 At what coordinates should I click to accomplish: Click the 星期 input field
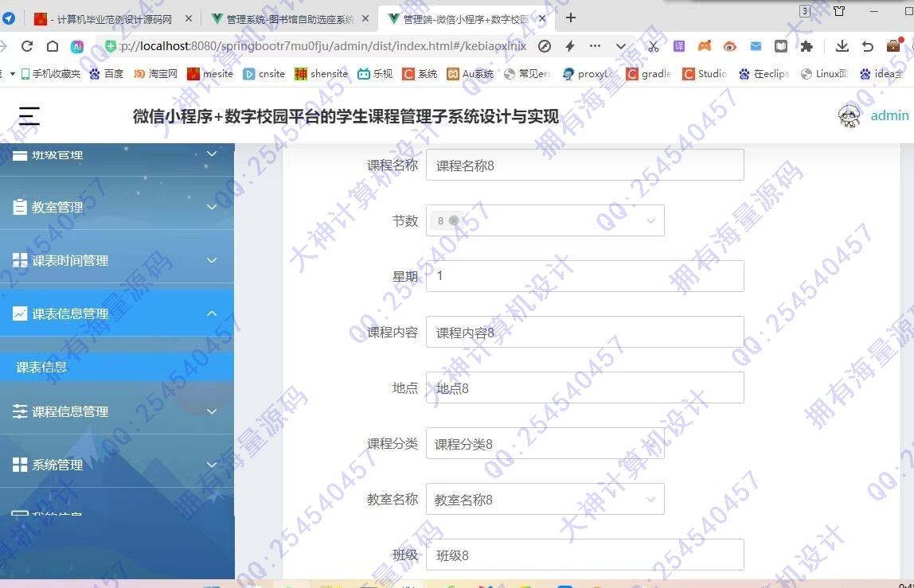click(x=584, y=275)
